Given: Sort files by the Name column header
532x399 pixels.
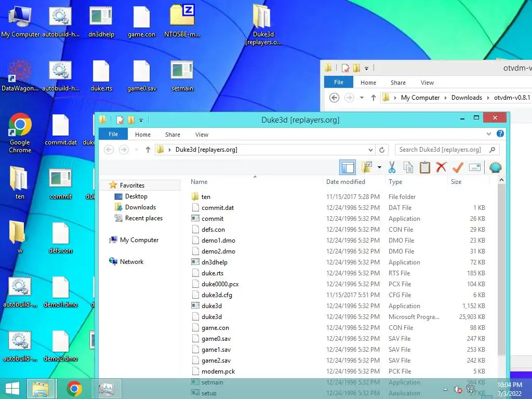Looking at the screenshot, I should [x=199, y=181].
